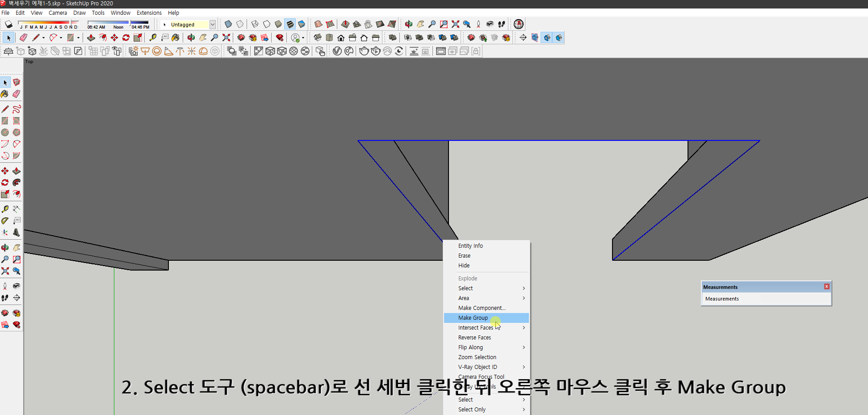This screenshot has width=868, height=415.
Task: Pick the Follow Me tool in left toolbox
Action: (17, 182)
